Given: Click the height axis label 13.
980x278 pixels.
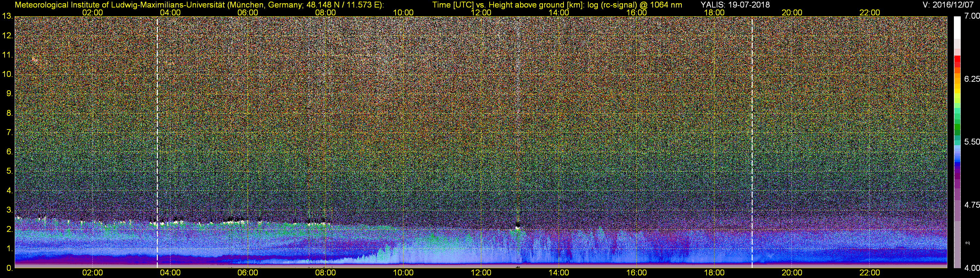Looking at the screenshot, I should coord(8,16).
